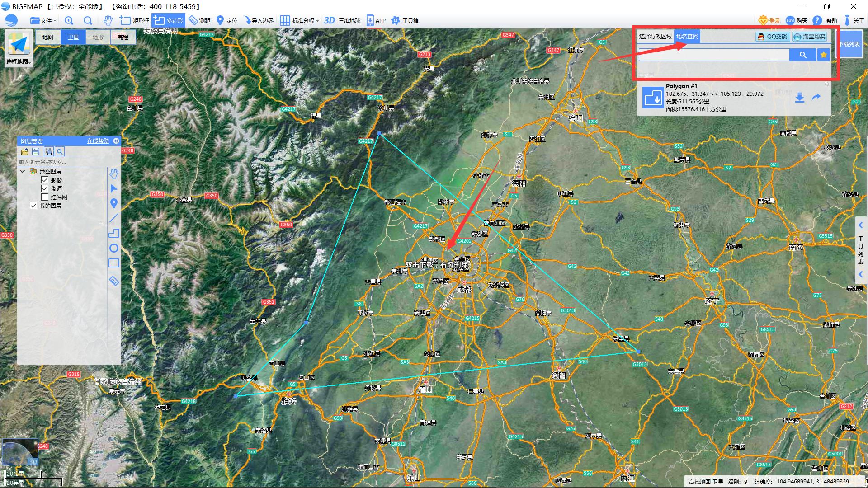Click the save icon in 图层管理 panel

coord(36,152)
